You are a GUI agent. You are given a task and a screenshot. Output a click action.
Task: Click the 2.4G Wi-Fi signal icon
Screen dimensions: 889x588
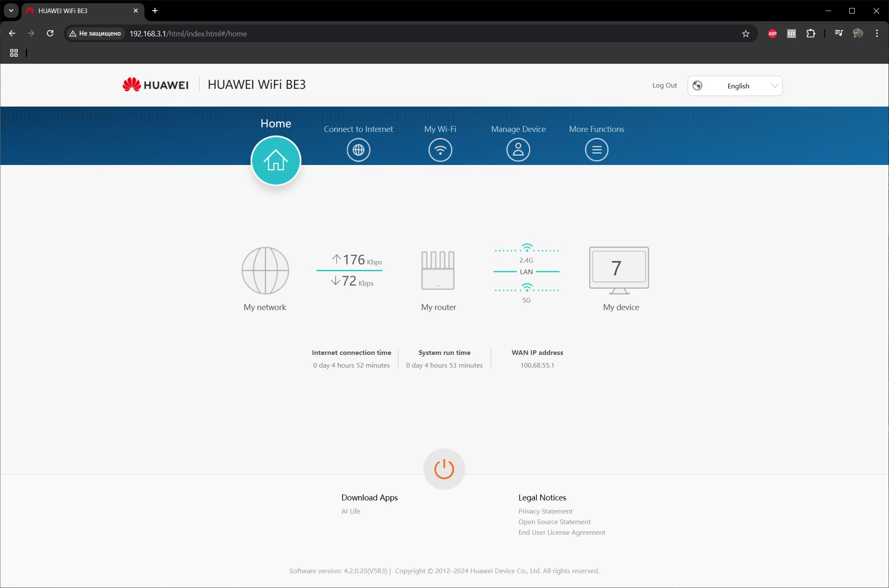click(527, 247)
